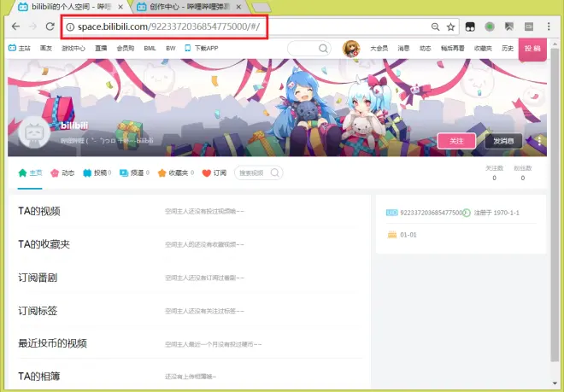This screenshot has width=564, height=392.
Task: Go to bilibili 主站 in the header
Action: 20,48
